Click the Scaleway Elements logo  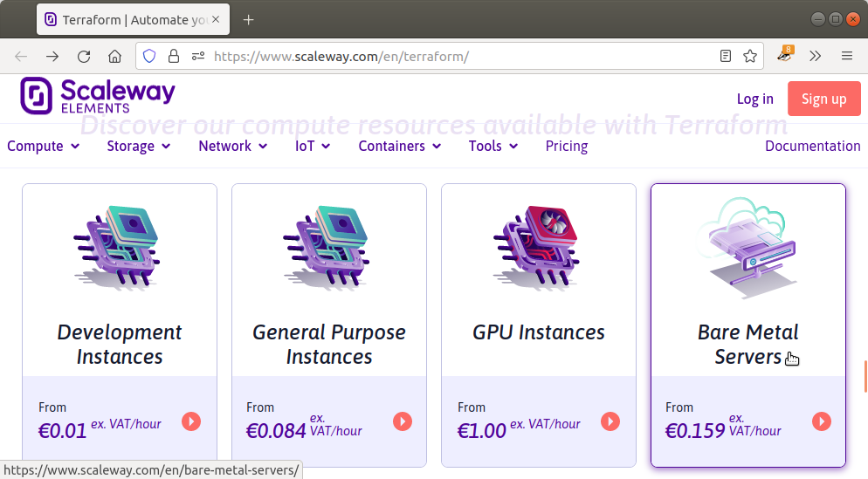click(x=98, y=96)
